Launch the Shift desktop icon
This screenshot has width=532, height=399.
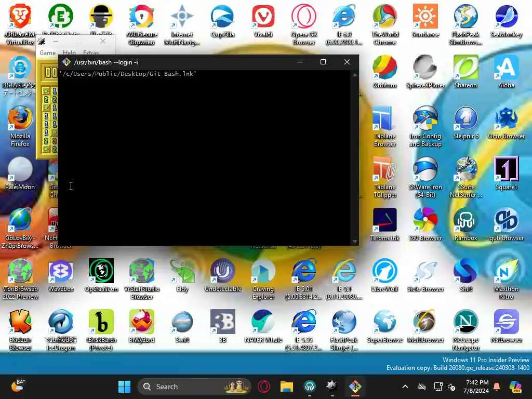point(466,275)
